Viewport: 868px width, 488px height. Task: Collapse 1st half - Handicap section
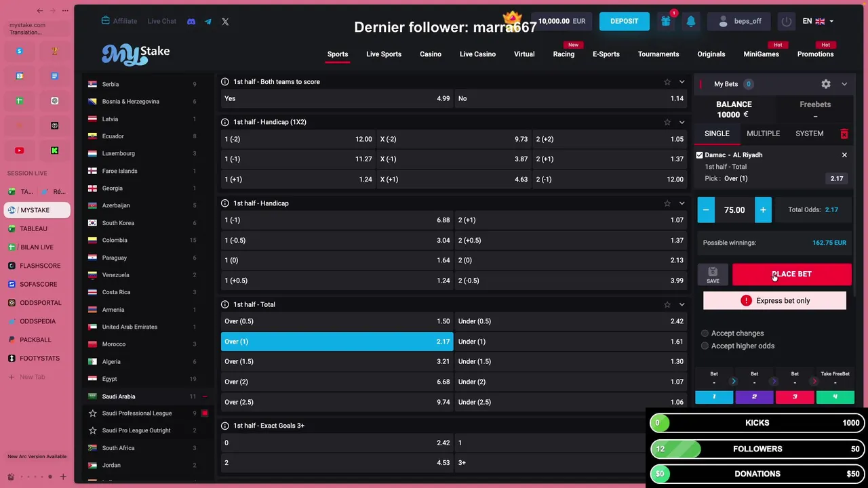pyautogui.click(x=682, y=203)
